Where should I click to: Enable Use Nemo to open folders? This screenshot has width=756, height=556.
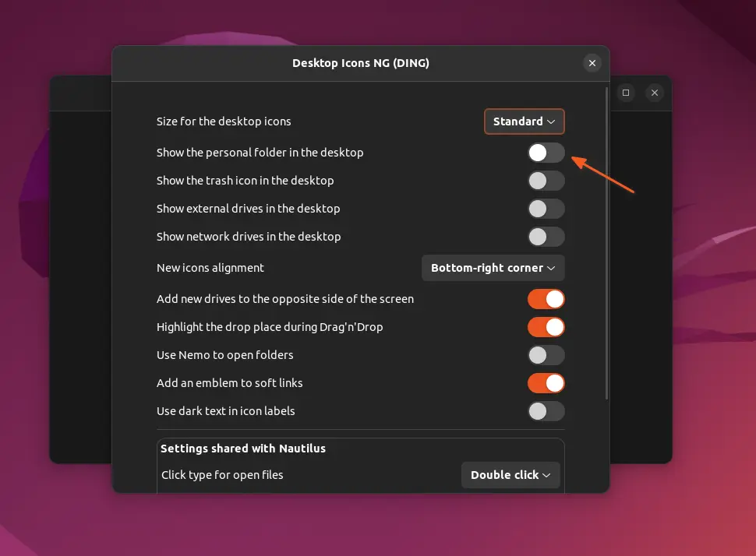click(546, 355)
